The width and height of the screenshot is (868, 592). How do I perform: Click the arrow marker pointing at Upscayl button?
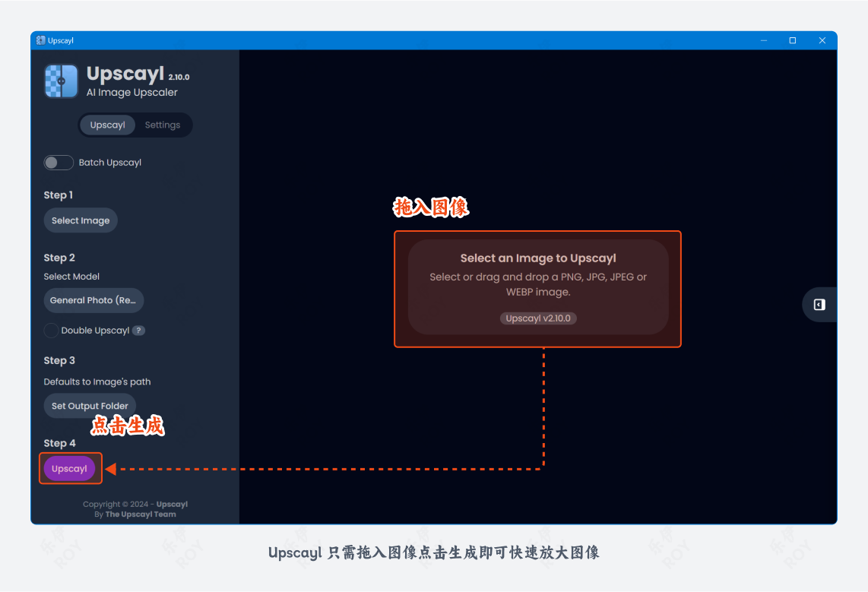(110, 469)
